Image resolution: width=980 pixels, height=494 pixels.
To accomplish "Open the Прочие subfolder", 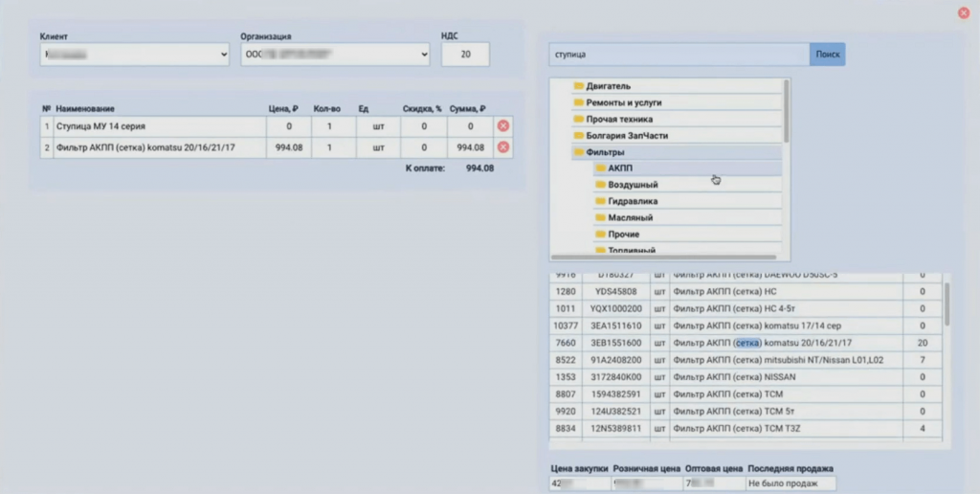I will [x=623, y=234].
